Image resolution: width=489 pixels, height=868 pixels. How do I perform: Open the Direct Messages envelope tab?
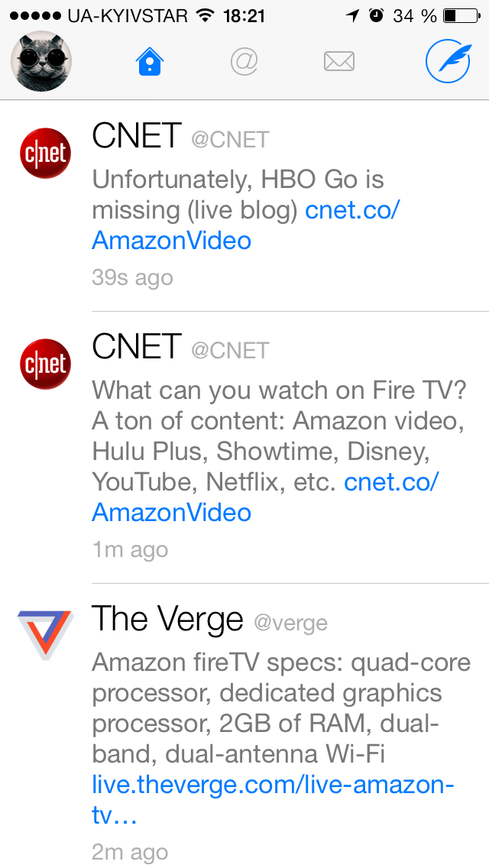338,62
